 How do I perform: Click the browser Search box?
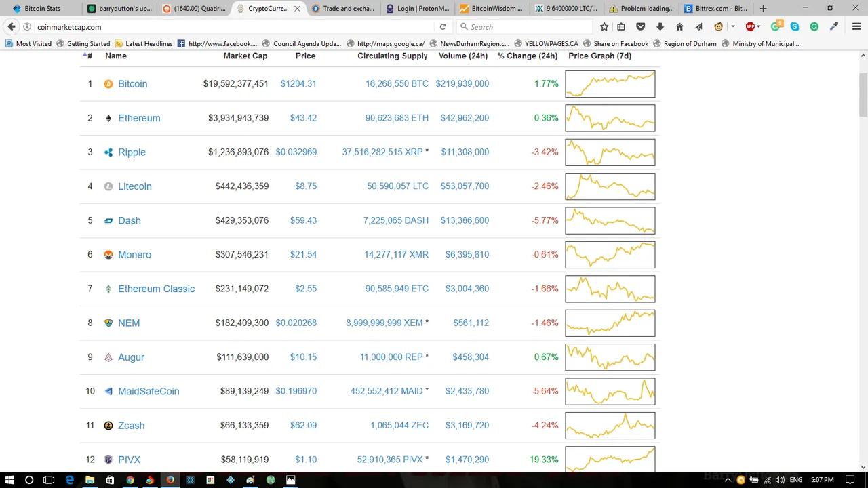524,27
